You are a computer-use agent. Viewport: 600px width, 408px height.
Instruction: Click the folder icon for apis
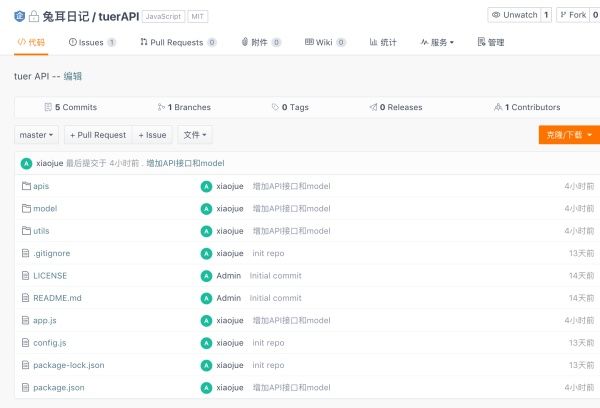tap(26, 186)
